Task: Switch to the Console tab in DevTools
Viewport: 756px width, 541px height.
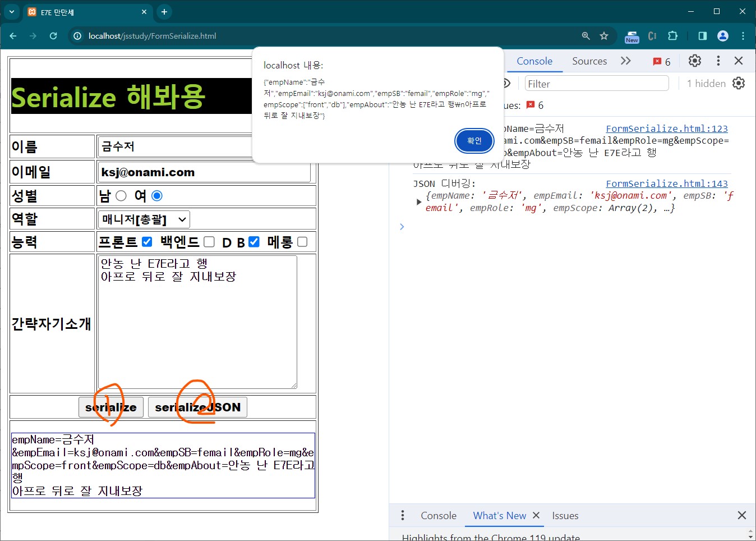Action: 534,61
